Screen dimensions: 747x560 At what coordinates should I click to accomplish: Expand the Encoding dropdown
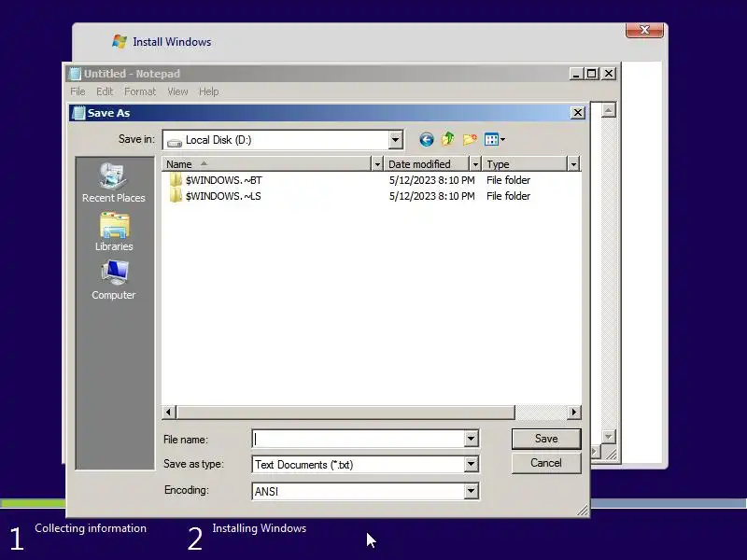[471, 491]
